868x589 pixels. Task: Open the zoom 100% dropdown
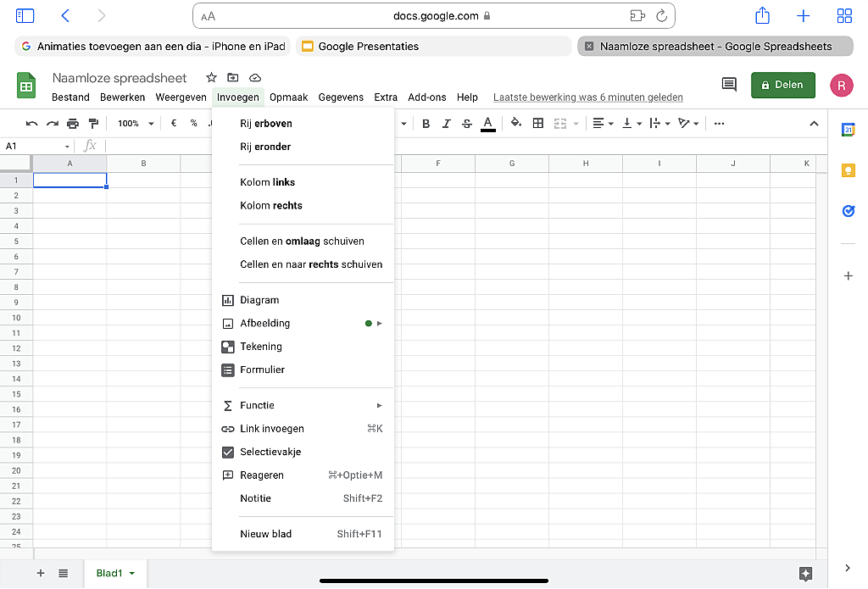coord(136,124)
